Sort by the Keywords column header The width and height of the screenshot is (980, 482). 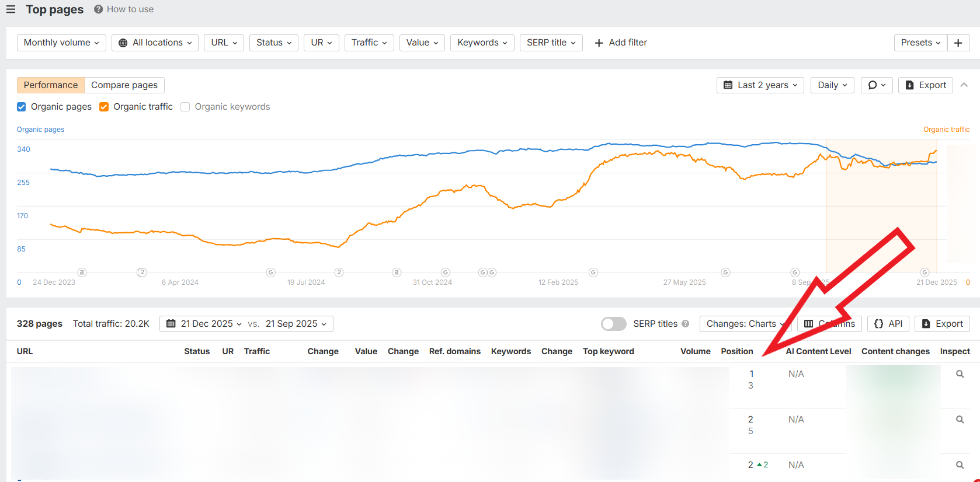click(511, 351)
